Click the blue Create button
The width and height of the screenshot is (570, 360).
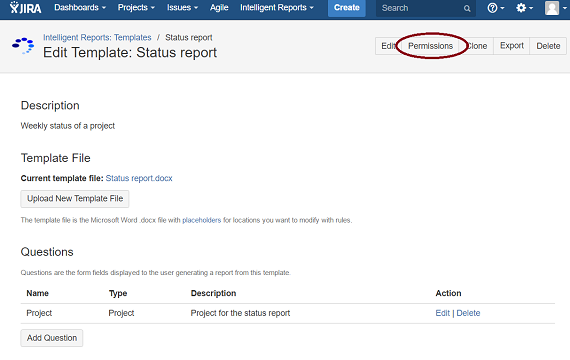346,8
